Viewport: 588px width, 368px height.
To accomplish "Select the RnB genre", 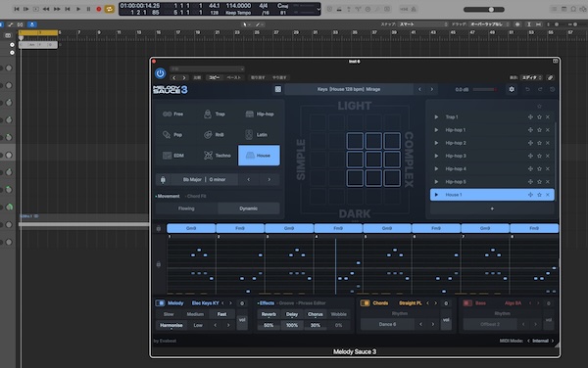I will tap(214, 134).
